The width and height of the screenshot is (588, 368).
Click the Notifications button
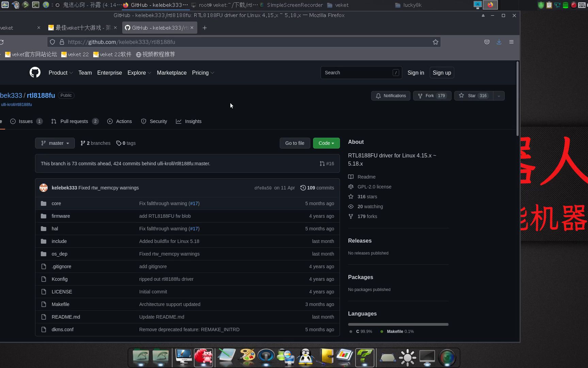pyautogui.click(x=391, y=96)
